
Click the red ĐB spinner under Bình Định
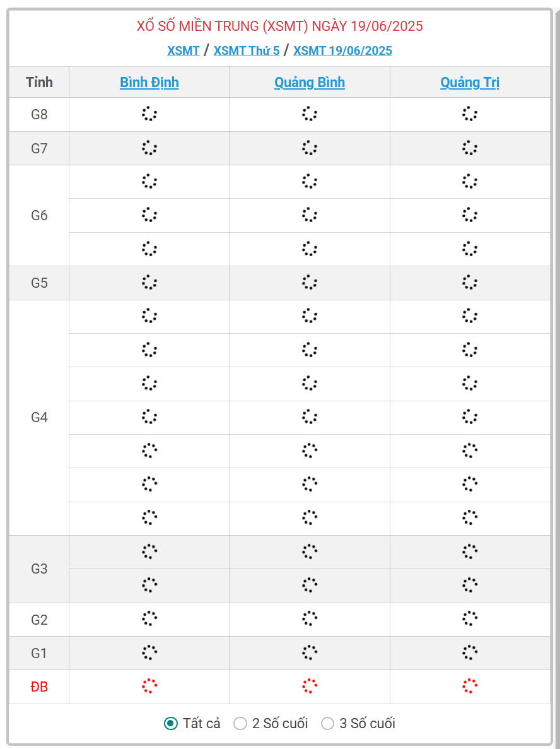pyautogui.click(x=149, y=686)
